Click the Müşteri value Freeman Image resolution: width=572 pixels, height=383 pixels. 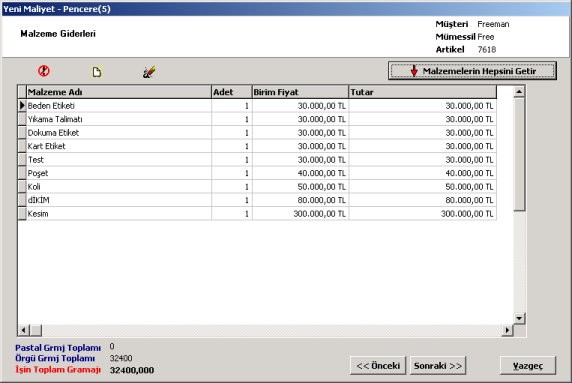(x=493, y=24)
